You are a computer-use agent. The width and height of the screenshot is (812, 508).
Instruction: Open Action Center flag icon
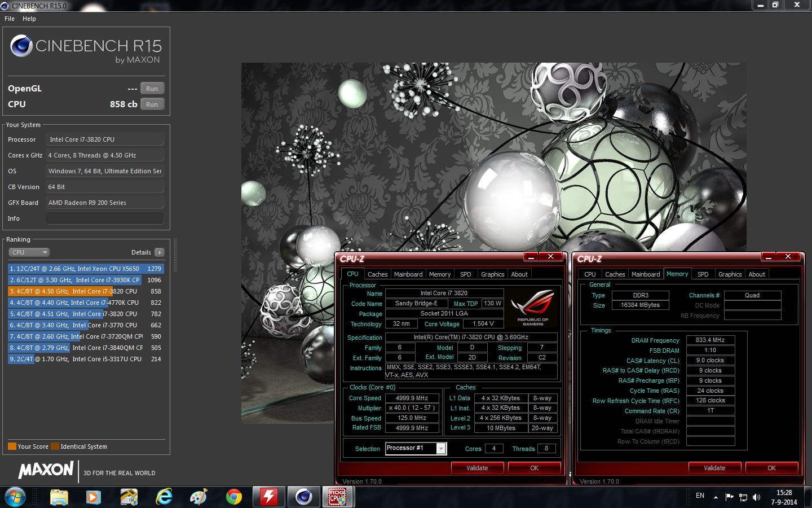coord(729,497)
